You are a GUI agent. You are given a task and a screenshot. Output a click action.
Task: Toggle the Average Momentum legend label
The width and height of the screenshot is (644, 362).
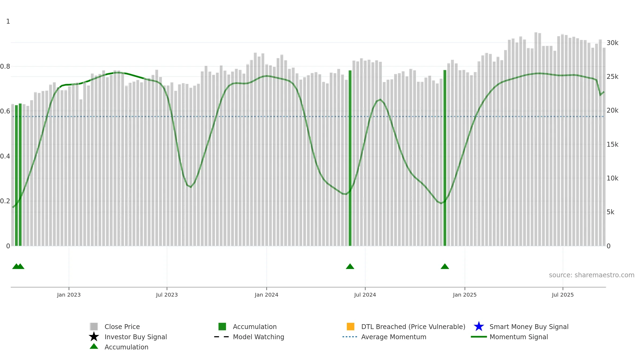click(394, 337)
